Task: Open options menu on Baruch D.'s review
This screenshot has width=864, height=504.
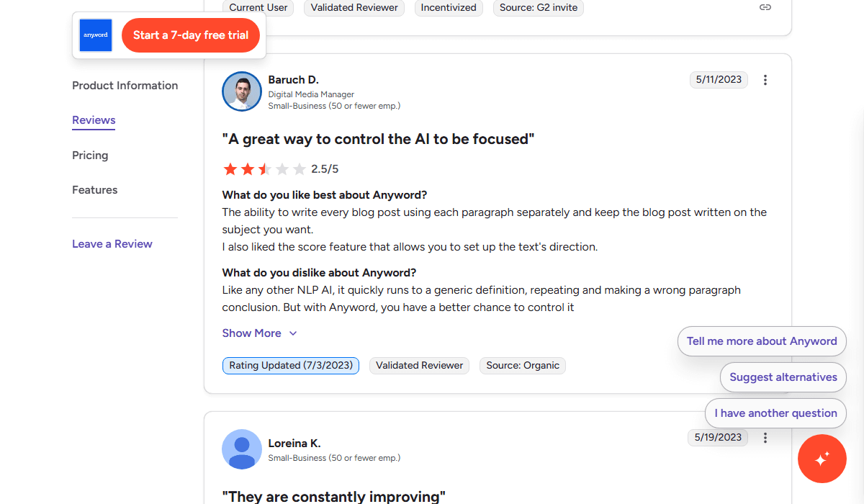Action: click(765, 79)
